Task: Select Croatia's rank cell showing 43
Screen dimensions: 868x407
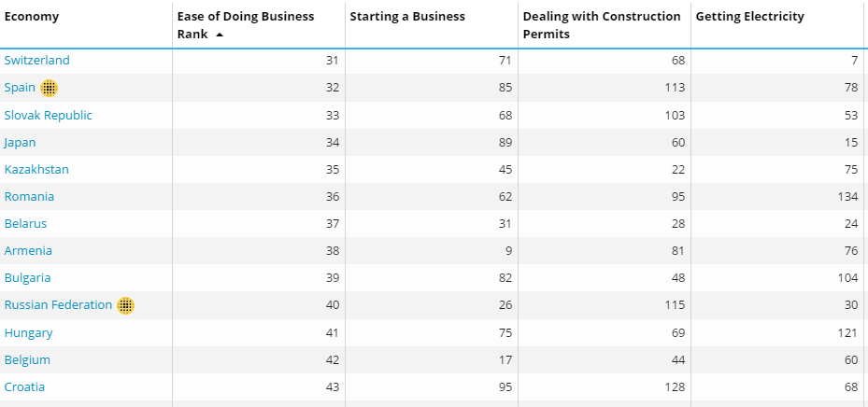Action: click(x=332, y=386)
